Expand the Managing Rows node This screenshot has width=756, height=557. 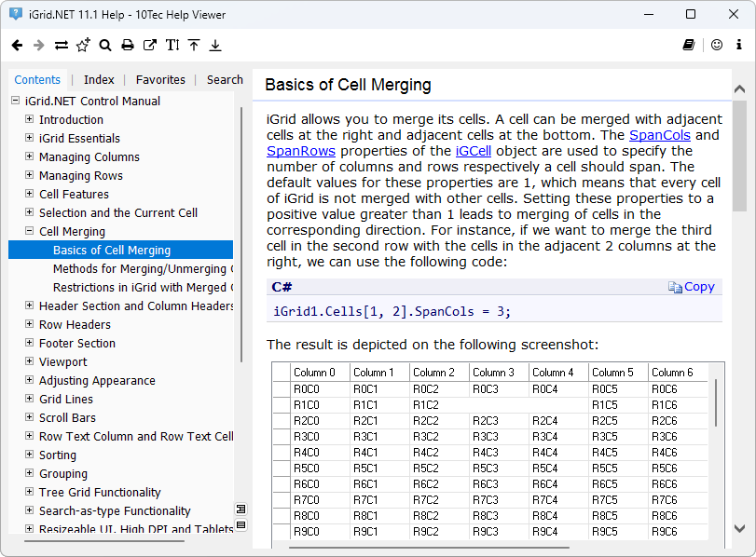[x=30, y=175]
